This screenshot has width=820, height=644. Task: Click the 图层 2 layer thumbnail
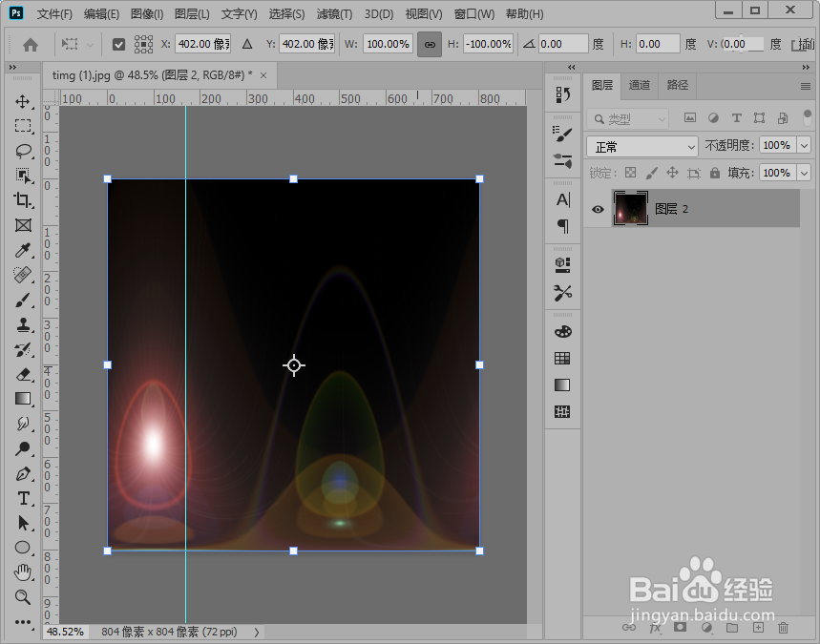click(x=630, y=209)
